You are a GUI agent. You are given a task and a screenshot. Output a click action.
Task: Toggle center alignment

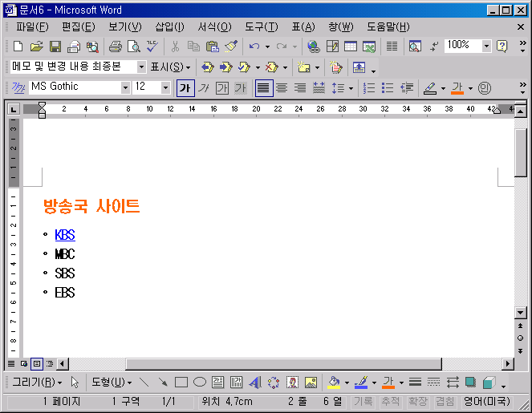click(x=282, y=88)
